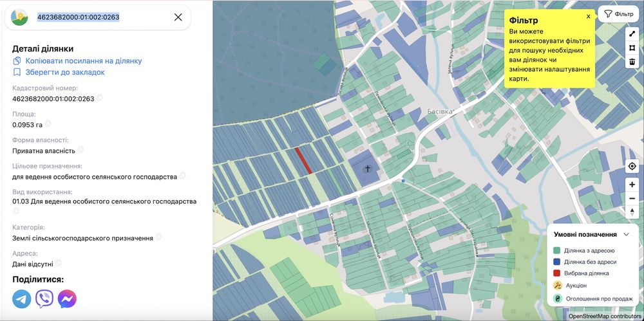Center map on my location
Viewport: 644px width, 321px height.
point(632,166)
